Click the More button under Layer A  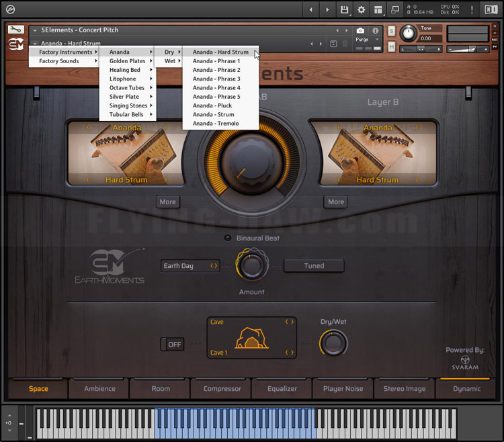pyautogui.click(x=168, y=202)
